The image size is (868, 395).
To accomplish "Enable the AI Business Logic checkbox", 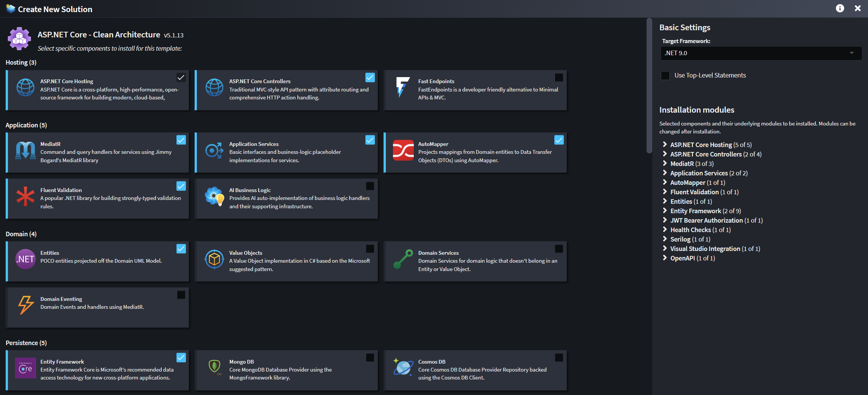I will point(370,186).
